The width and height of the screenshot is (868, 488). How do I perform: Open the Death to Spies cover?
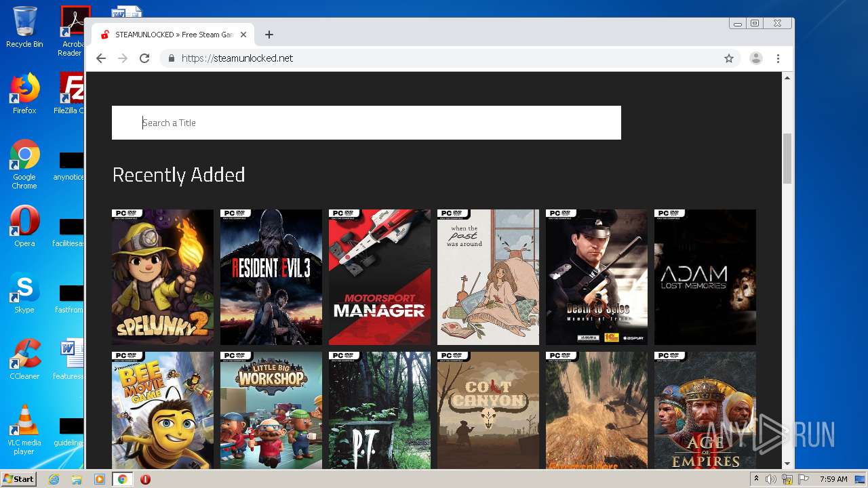[597, 277]
